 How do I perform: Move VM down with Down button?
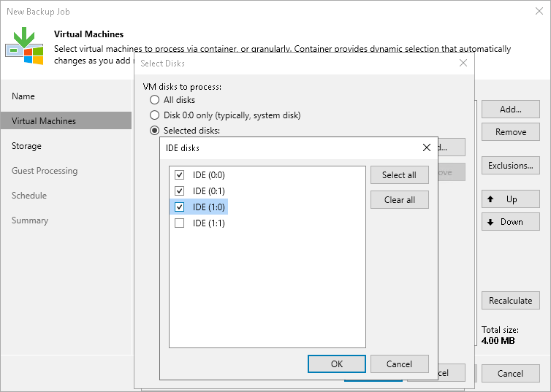pyautogui.click(x=511, y=221)
